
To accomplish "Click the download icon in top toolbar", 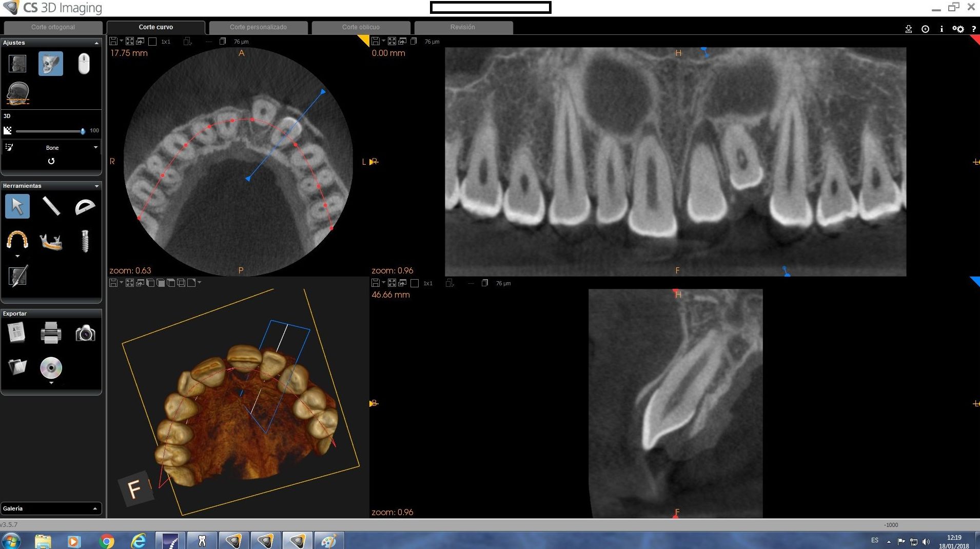I will click(909, 29).
